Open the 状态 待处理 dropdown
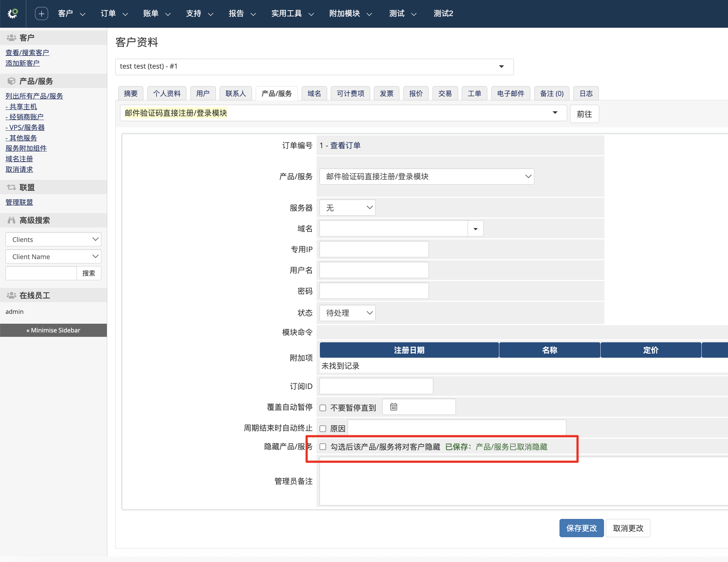728x562 pixels. pyautogui.click(x=347, y=313)
